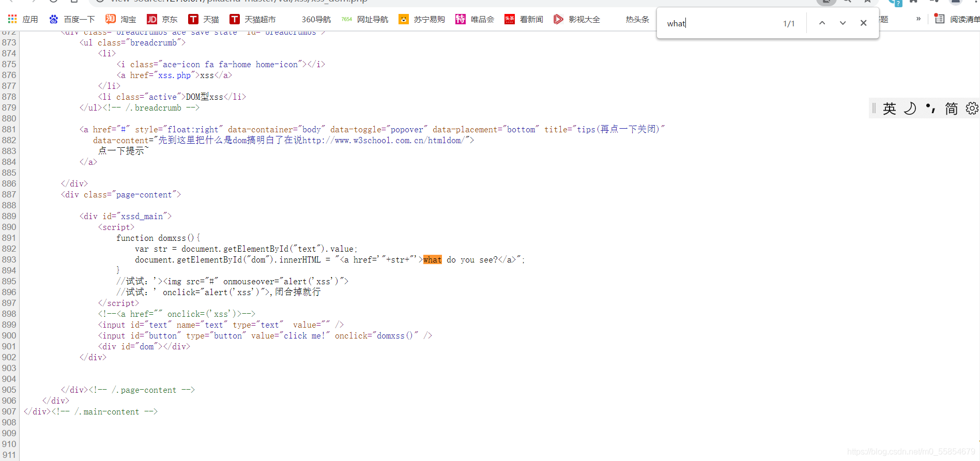The image size is (980, 461).
Task: Open the 应用 apps grid shortcut
Action: click(x=23, y=19)
